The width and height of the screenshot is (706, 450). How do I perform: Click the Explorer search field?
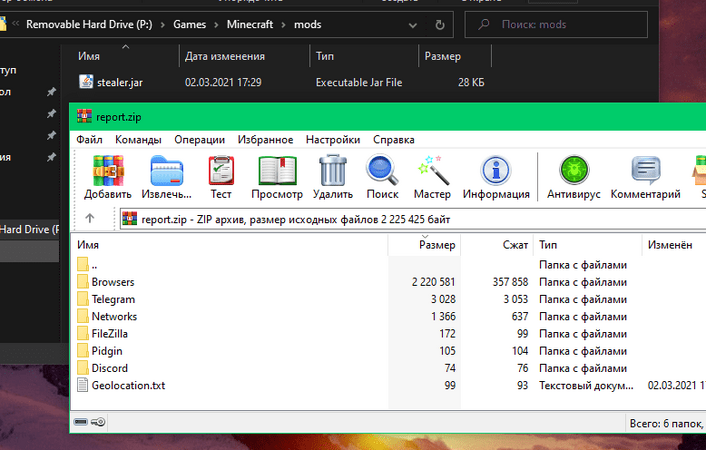coord(590,24)
